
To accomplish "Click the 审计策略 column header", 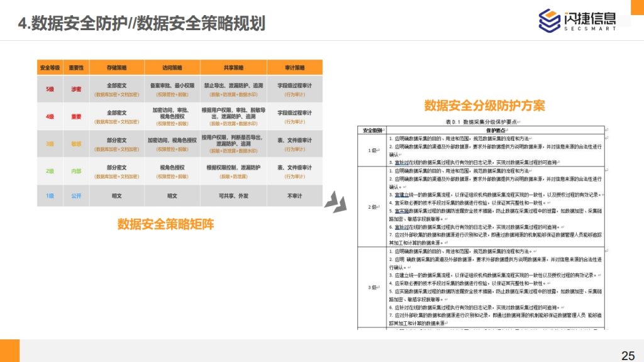I will (x=294, y=68).
